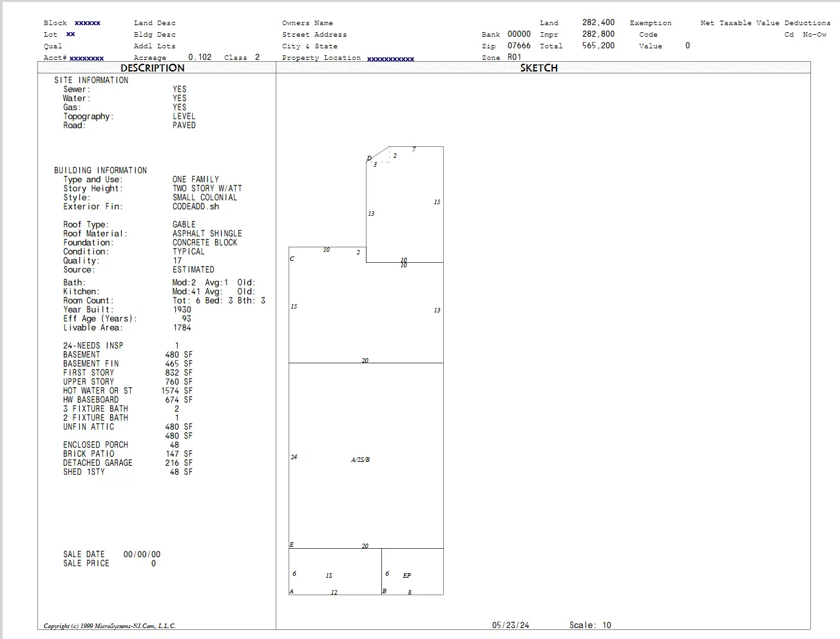Select the SITE INFORMATION heading
840x639 pixels.
click(91, 81)
